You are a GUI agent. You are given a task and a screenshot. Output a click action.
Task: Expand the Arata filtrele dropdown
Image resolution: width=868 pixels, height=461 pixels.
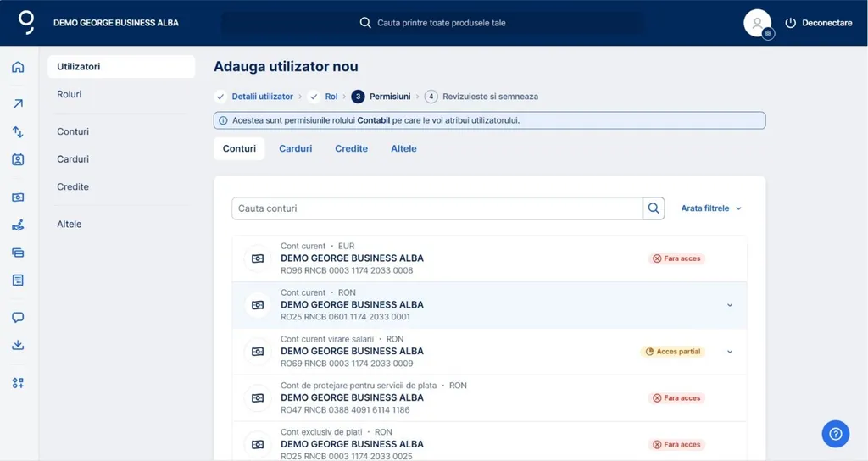(711, 208)
